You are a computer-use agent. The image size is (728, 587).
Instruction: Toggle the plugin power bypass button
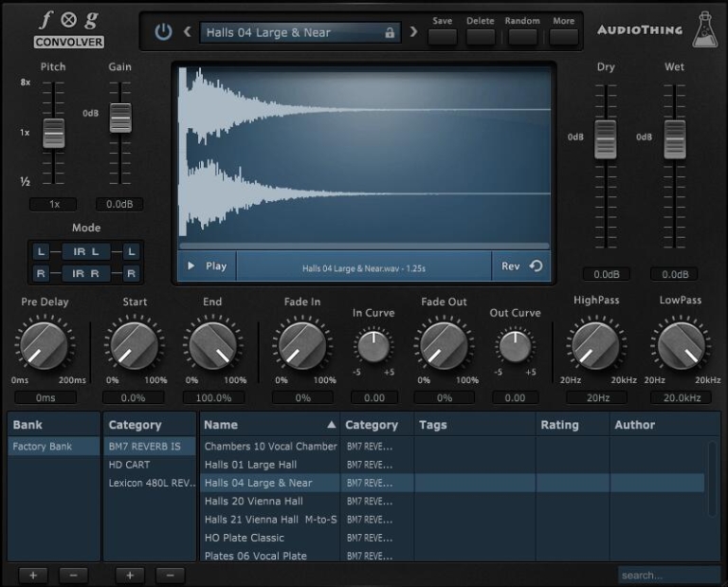coord(163,32)
